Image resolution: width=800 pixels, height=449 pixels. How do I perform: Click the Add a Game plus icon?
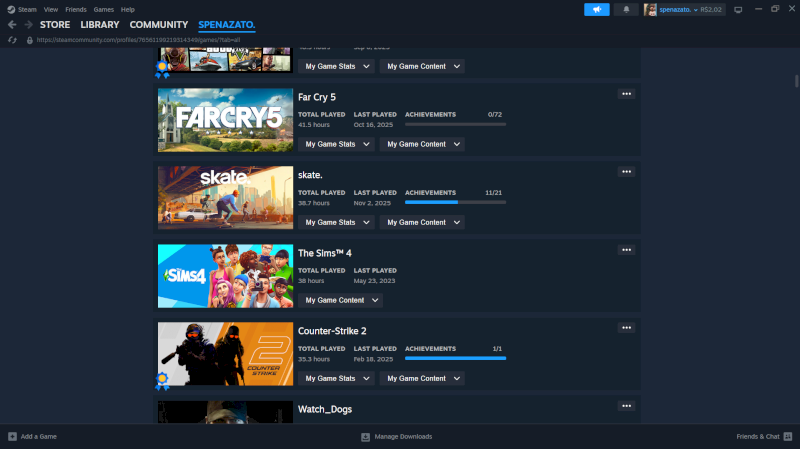tap(12, 436)
